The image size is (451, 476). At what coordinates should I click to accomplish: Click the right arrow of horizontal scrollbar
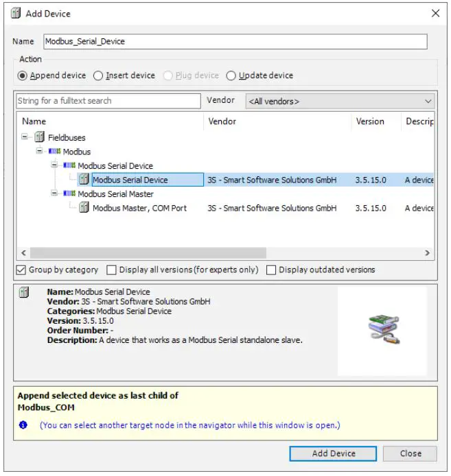(x=428, y=253)
